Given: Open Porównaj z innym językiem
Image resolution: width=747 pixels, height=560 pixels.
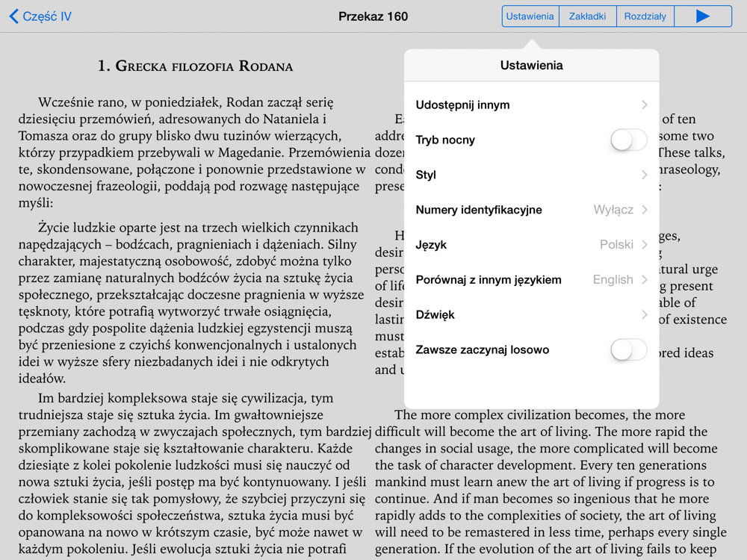Looking at the screenshot, I should coord(532,280).
